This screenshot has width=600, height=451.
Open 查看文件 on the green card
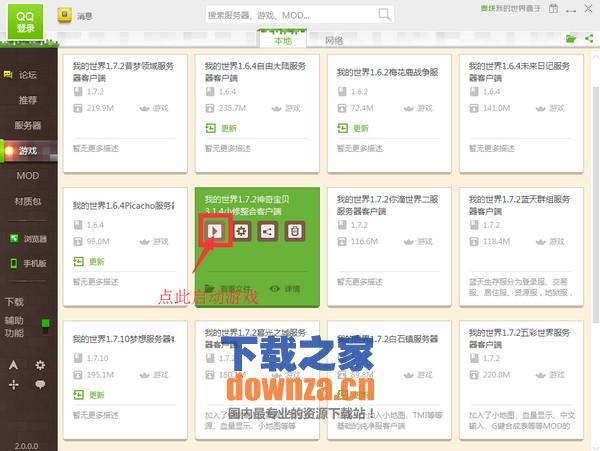228,288
